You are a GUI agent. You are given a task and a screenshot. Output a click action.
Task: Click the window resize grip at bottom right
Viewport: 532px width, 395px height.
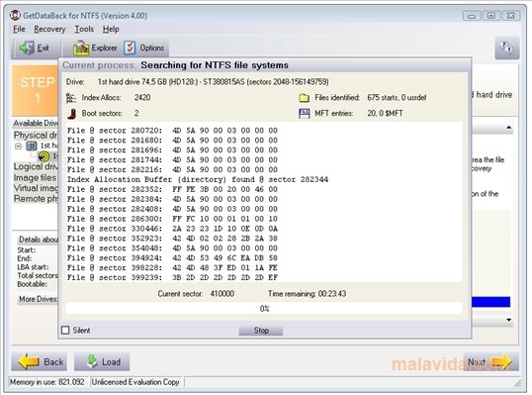[x=518, y=383]
